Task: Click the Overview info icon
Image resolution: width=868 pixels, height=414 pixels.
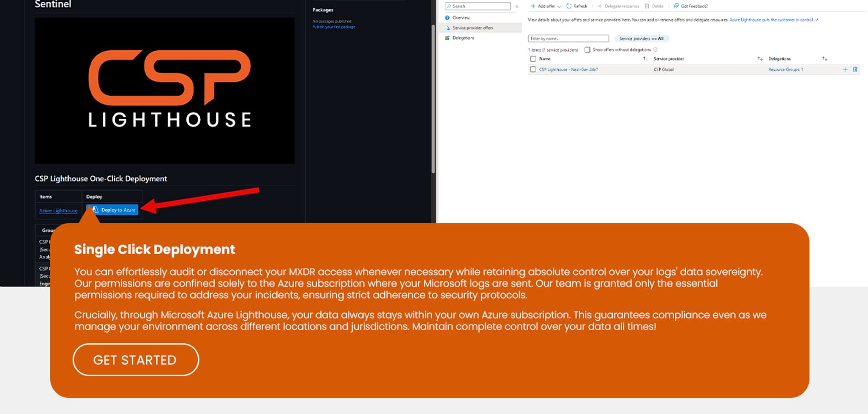Action: pyautogui.click(x=447, y=17)
